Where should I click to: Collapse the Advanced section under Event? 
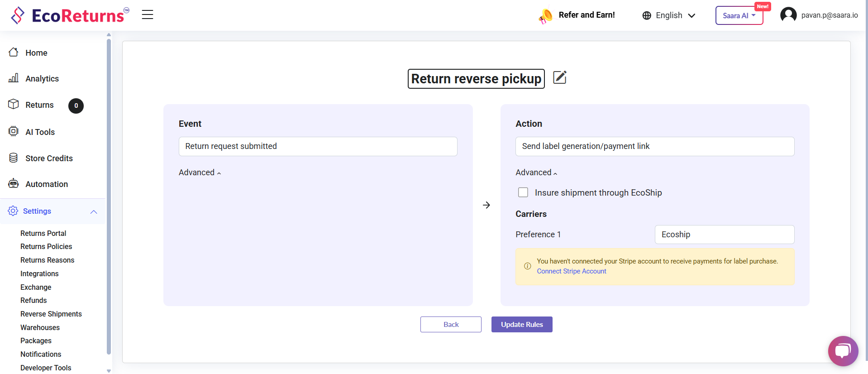pos(200,173)
